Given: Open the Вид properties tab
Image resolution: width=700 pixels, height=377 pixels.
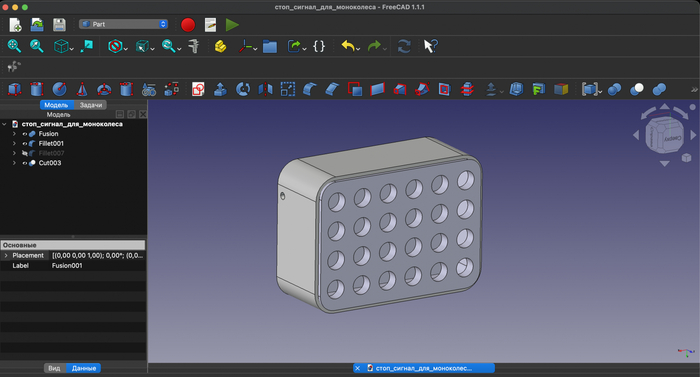Looking at the screenshot, I should 54,368.
